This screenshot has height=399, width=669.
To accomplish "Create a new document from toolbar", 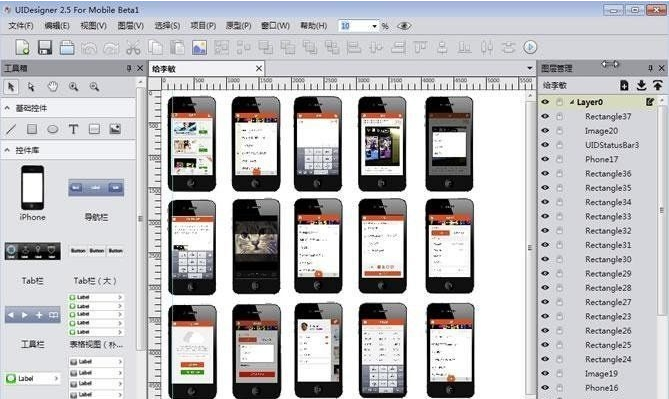I will 23,47.
